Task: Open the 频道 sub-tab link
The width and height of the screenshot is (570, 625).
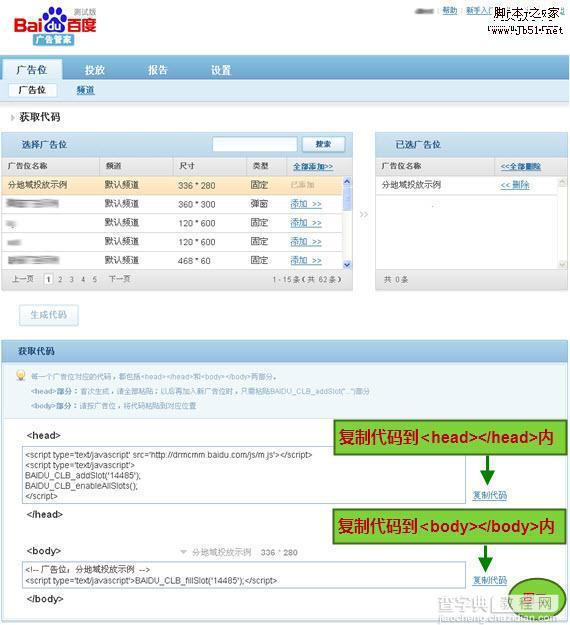Action: [85, 90]
